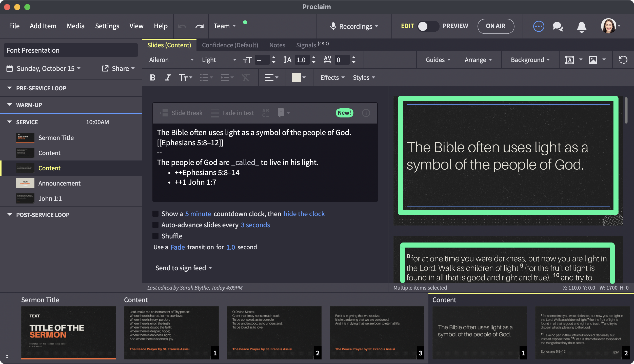Viewport: 634px width, 364px height.
Task: Open the text color swatch
Action: [x=296, y=77]
